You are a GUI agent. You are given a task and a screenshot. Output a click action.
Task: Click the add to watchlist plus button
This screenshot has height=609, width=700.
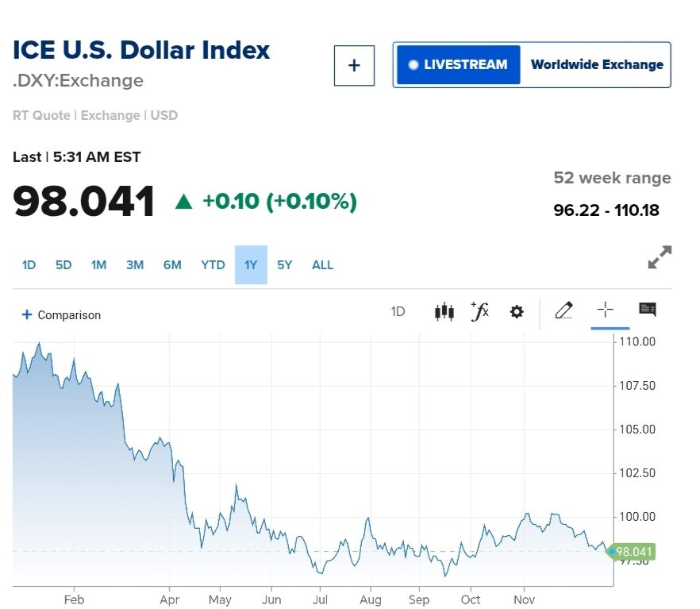[354, 65]
